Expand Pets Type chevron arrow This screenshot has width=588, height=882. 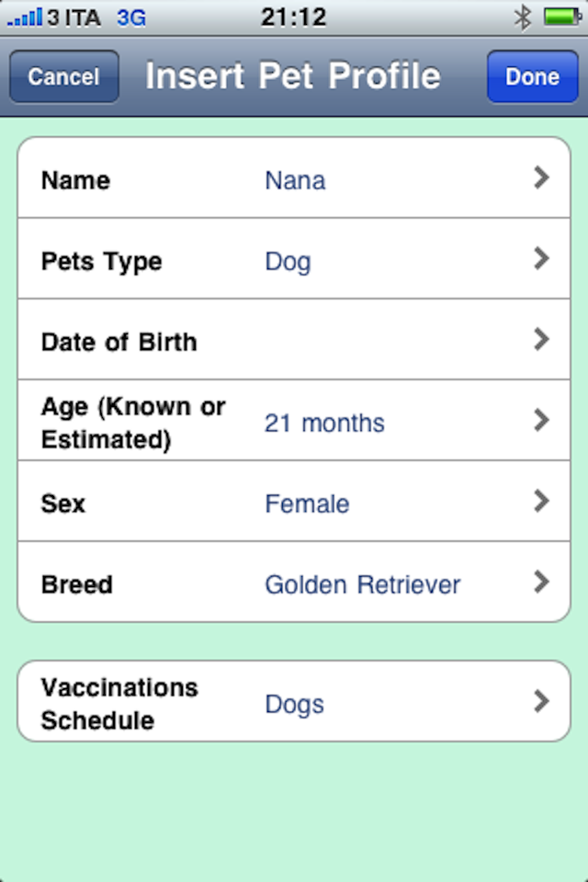541,259
